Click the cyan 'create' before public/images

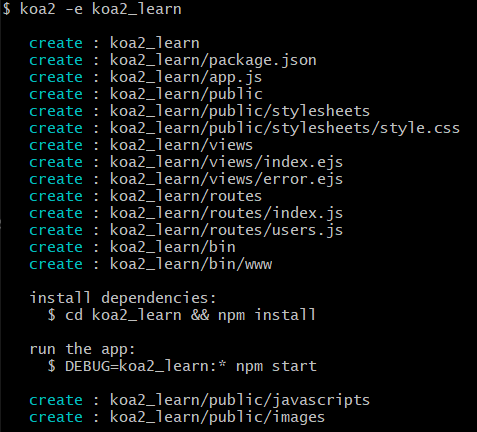[x=56, y=417]
